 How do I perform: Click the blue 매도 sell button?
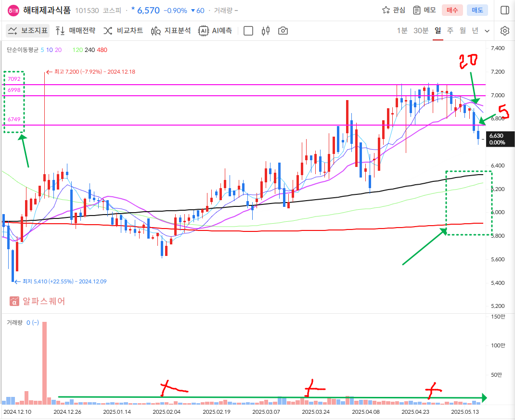(477, 10)
